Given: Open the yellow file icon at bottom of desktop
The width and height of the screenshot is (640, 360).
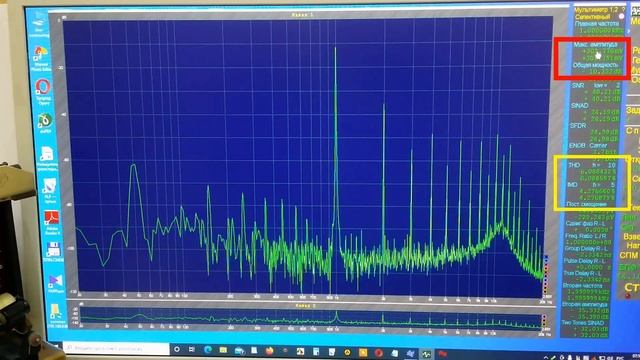Looking at the screenshot, I should tap(56, 315).
